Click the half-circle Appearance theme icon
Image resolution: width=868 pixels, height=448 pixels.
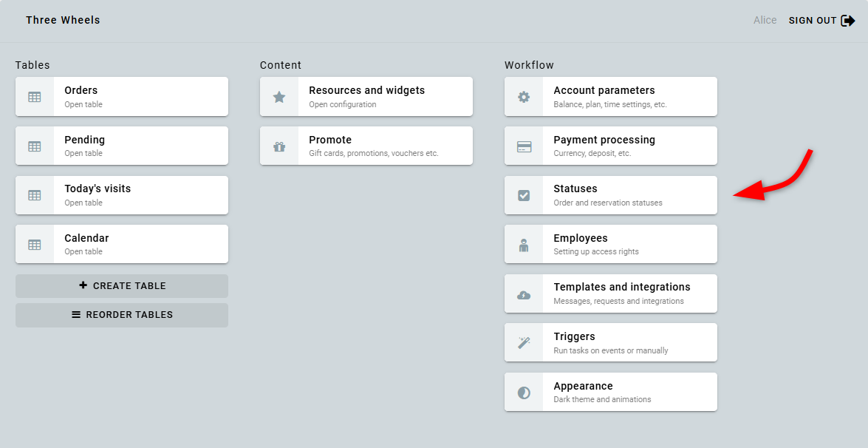tap(524, 393)
